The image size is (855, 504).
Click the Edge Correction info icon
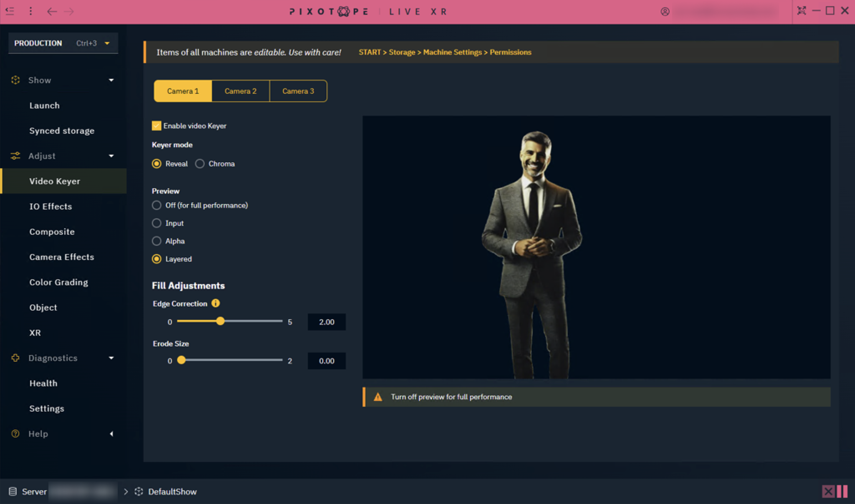point(215,303)
